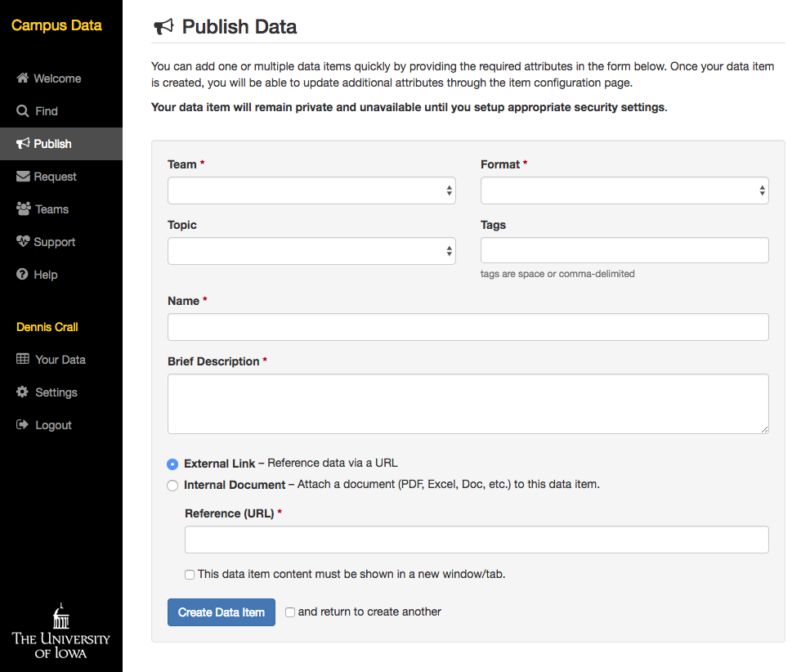Open the Settings link
Image resolution: width=801 pixels, height=672 pixels.
(x=56, y=392)
